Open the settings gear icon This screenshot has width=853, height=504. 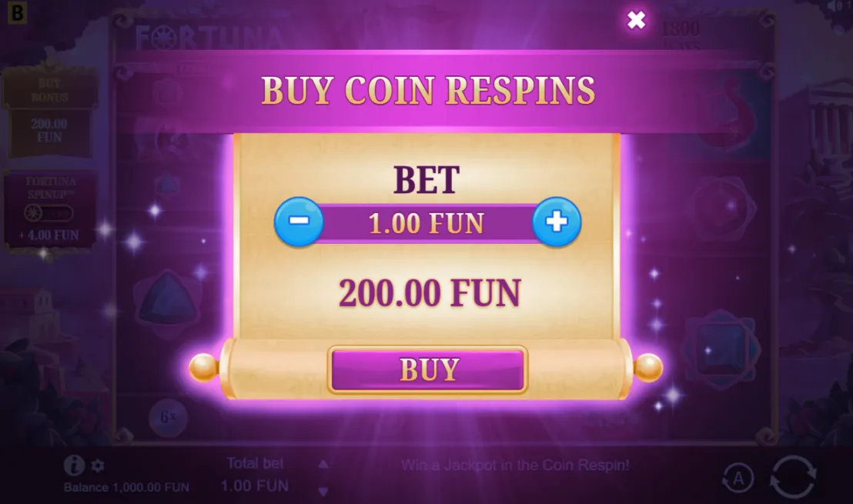(98, 466)
